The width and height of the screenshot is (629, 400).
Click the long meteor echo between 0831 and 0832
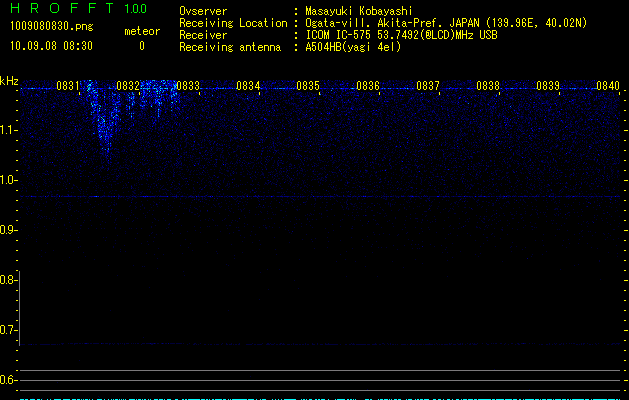[x=102, y=120]
